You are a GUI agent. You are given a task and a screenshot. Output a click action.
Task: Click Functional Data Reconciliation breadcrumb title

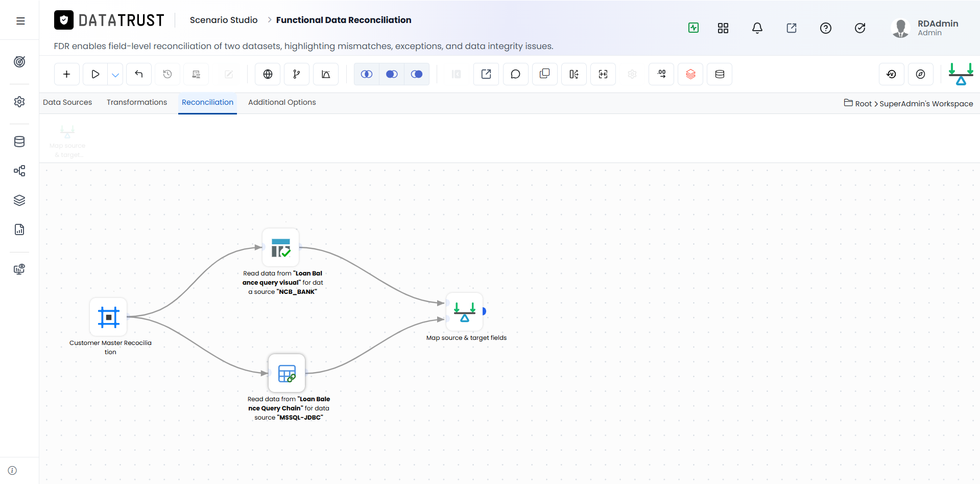(344, 20)
